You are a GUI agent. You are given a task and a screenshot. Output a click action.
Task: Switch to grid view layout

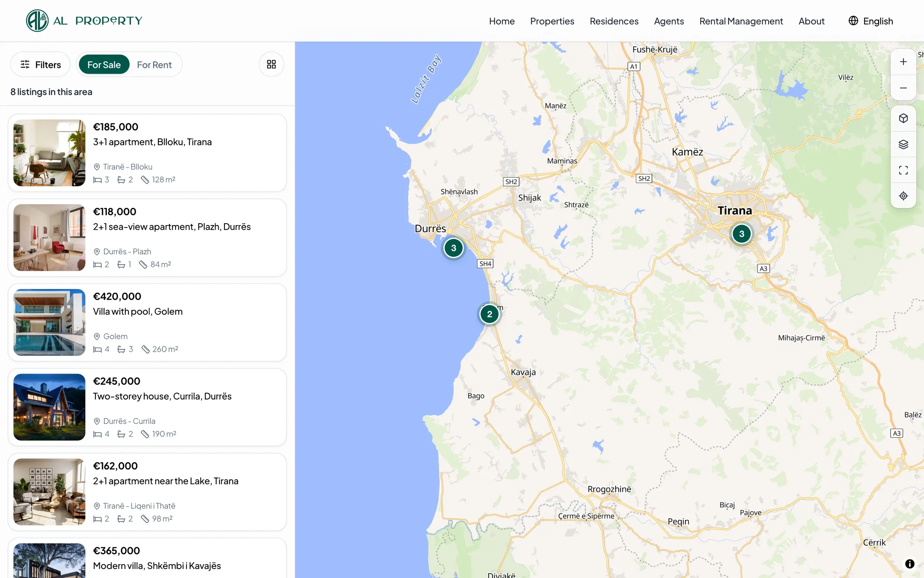(271, 64)
